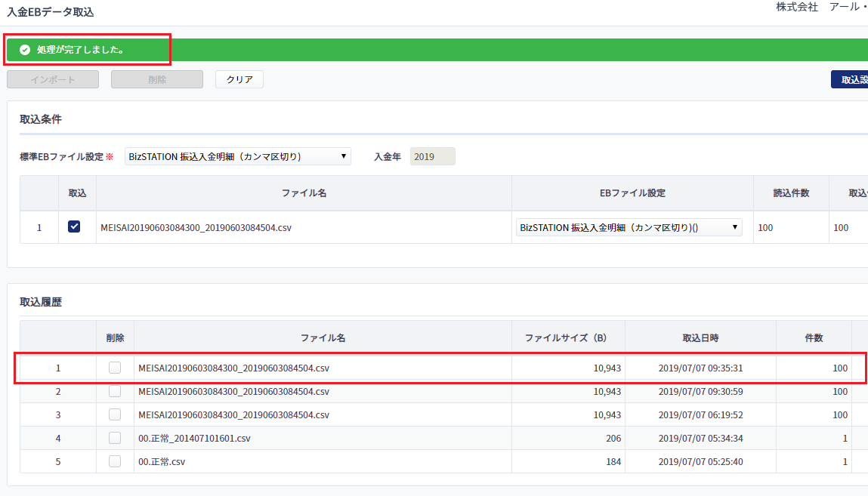The image size is (868, 496).
Task: Click the 入金EBデータ取込 page title
Action: (51, 12)
